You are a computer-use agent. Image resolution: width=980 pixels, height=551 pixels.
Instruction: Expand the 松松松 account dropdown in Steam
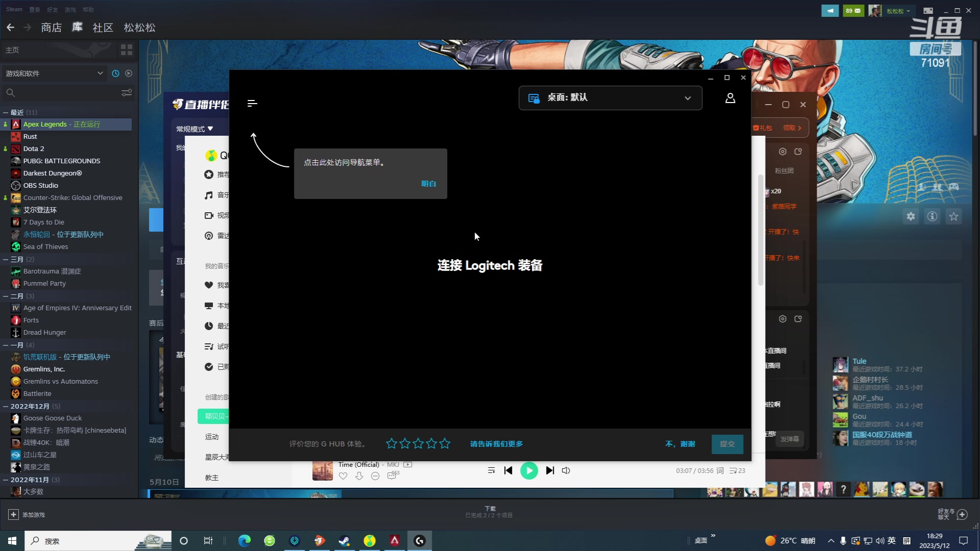(x=898, y=11)
